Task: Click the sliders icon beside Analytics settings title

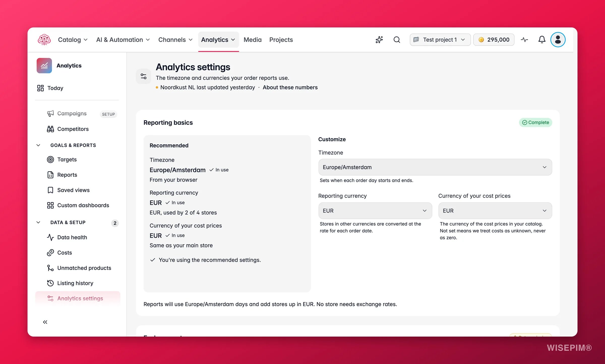Action: 143,76
